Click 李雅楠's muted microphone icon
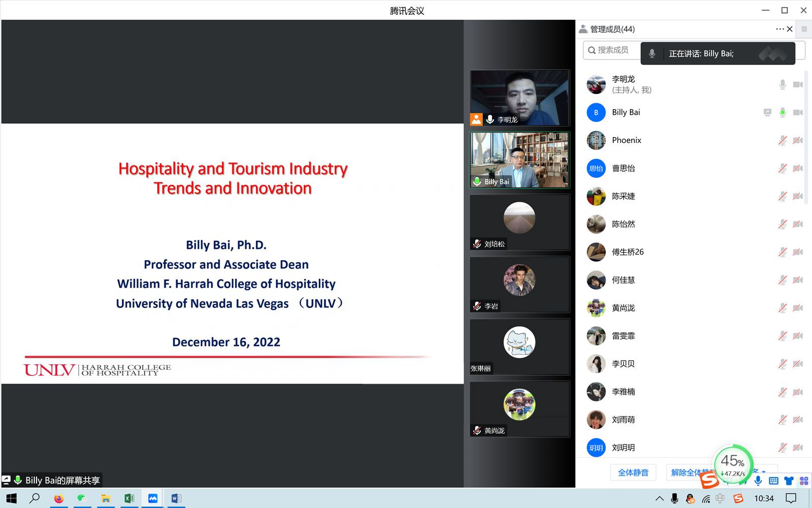The image size is (812, 508). [783, 392]
